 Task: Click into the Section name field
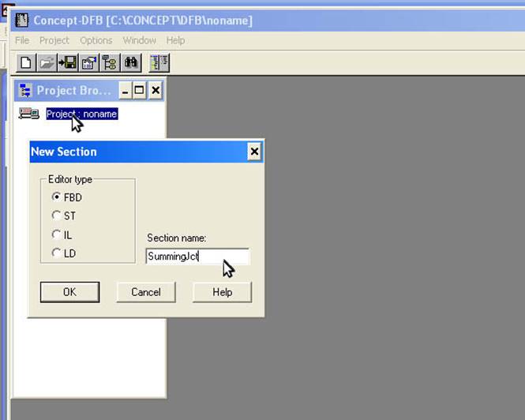point(197,257)
